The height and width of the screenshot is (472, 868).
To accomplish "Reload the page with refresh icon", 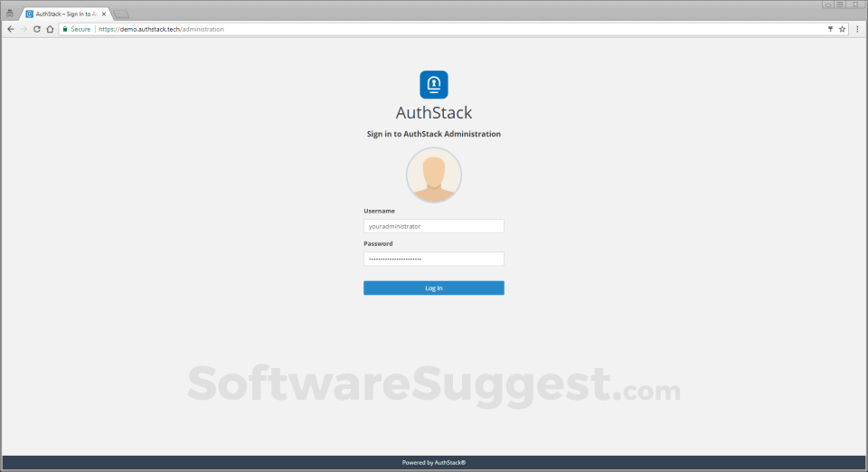I will coord(36,29).
